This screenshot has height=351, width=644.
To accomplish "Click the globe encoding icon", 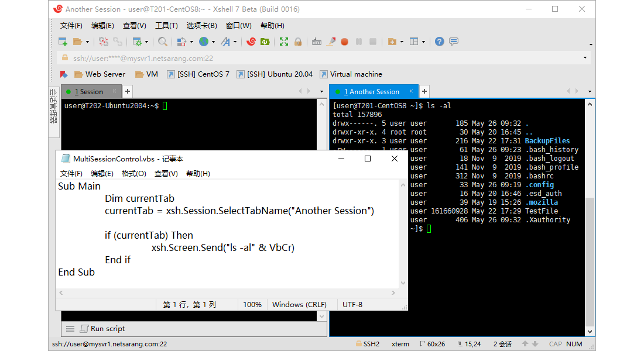I will click(204, 42).
